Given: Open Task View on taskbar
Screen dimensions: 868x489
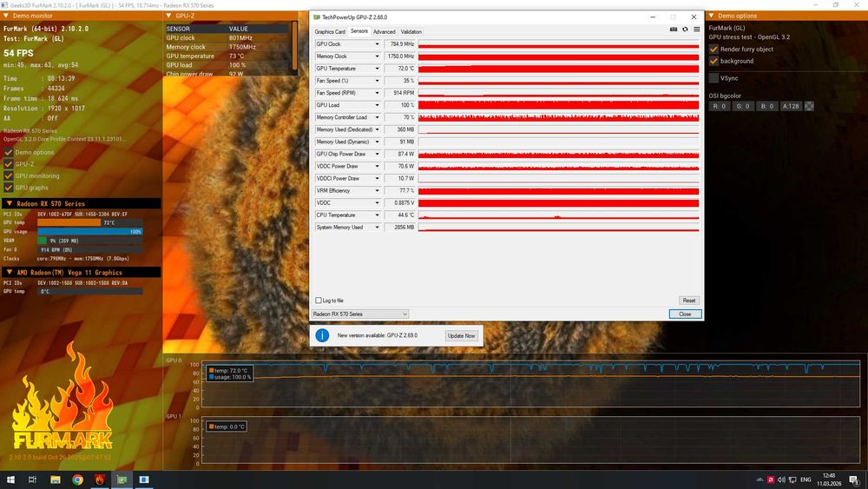Looking at the screenshot, I should click(32, 479).
